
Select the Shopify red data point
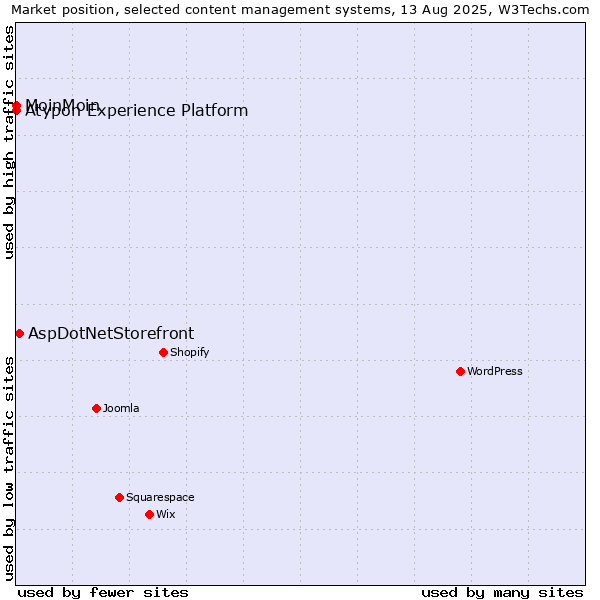click(163, 352)
